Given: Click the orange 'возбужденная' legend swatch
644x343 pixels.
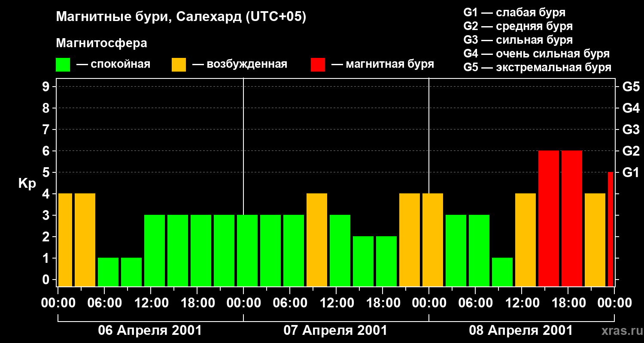Looking at the screenshot, I should pos(179,64).
